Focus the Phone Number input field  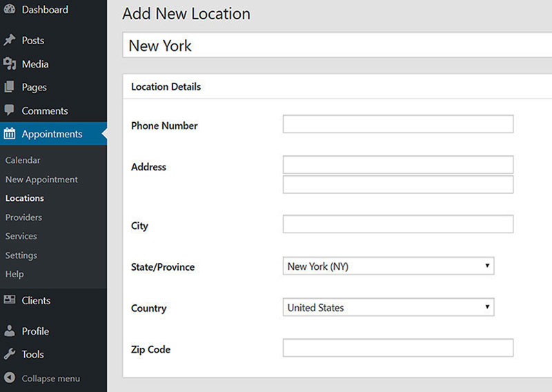click(x=398, y=124)
